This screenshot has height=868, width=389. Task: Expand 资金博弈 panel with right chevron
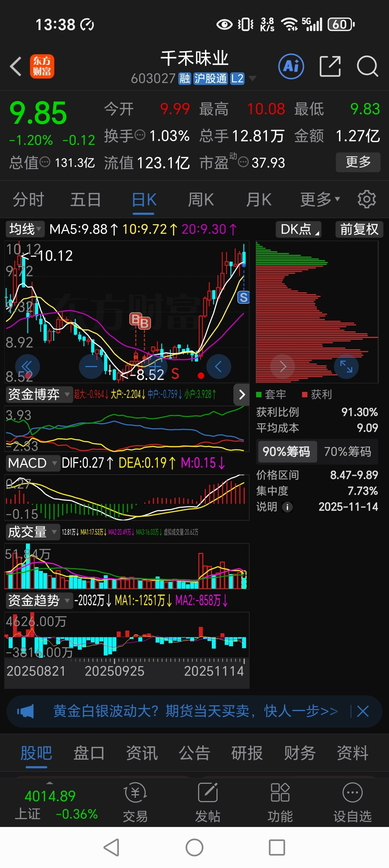point(242,395)
